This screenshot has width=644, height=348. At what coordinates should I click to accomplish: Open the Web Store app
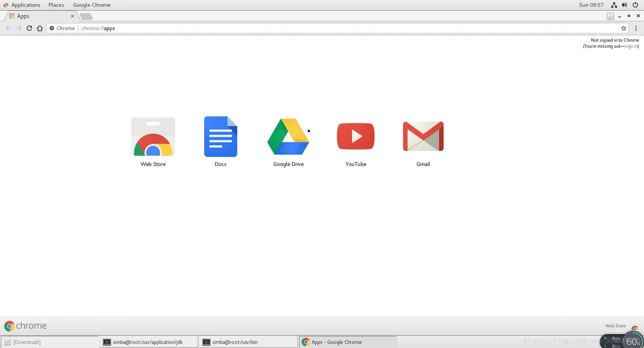pos(153,142)
